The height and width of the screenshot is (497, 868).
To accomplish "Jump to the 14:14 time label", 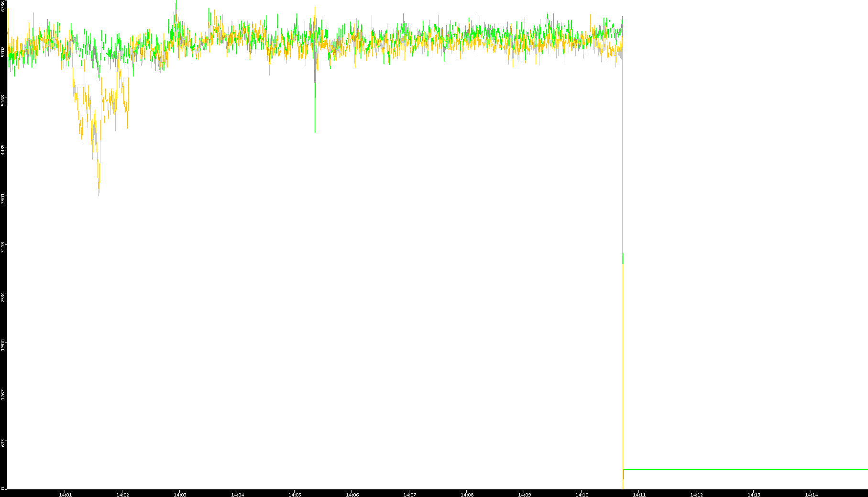I will pyautogui.click(x=811, y=494).
